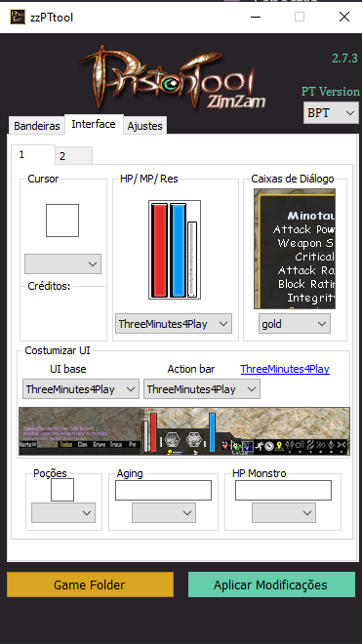Switch to sub-tab 2
Viewport: 362px width, 644px height.
pos(73,156)
